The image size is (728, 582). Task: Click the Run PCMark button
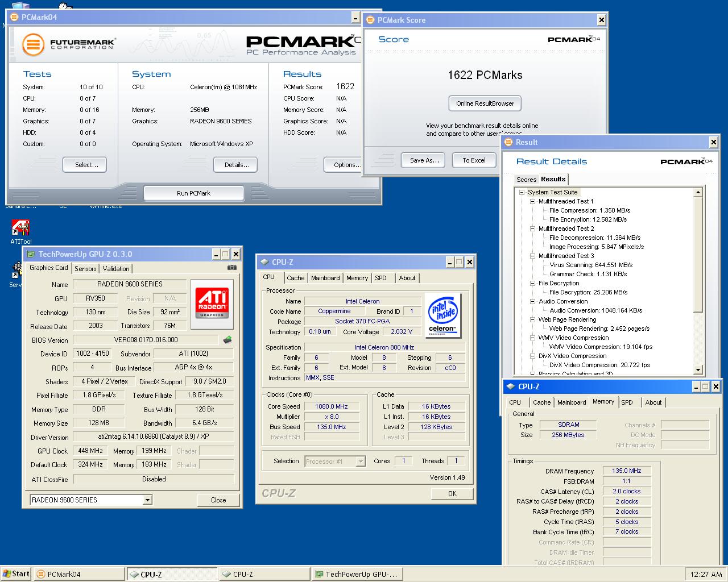click(193, 193)
